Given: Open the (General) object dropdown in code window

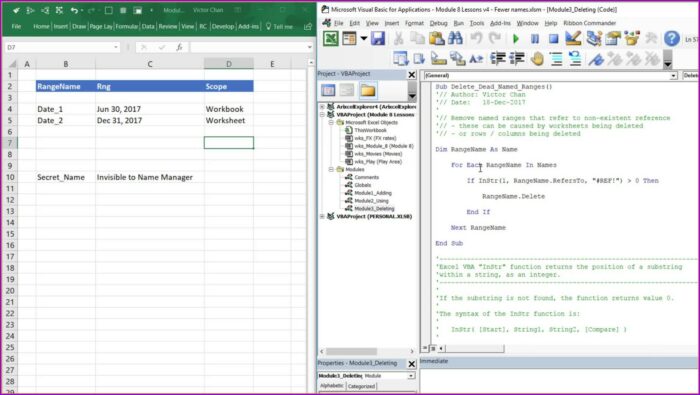Looking at the screenshot, I should tap(673, 76).
